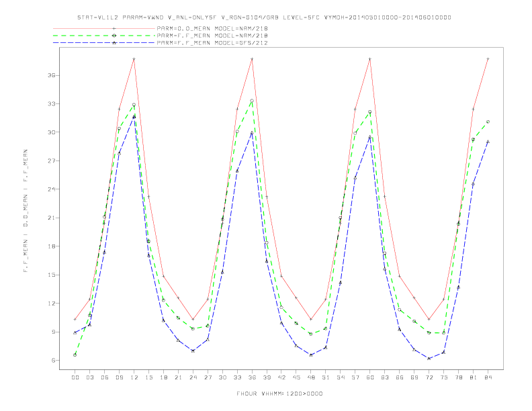532x411 pixels.
Task: Click forecast hour label 45 on horizontal axis
Action: tap(296, 377)
